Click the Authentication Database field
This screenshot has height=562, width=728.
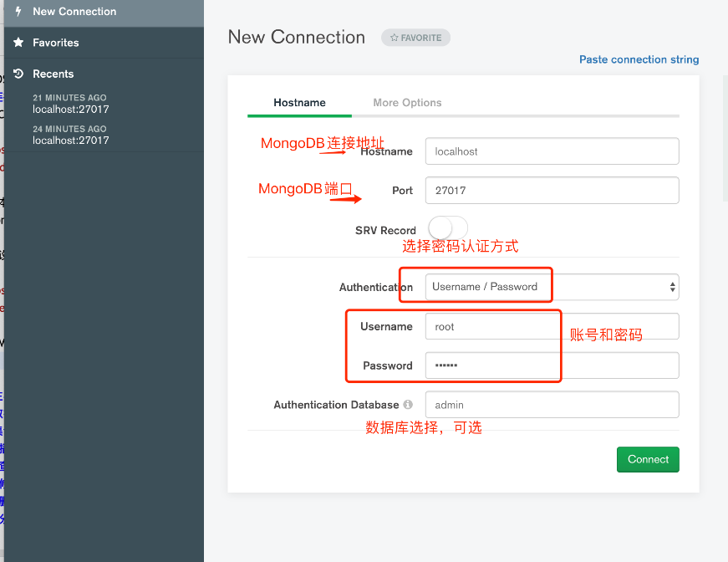(552, 405)
